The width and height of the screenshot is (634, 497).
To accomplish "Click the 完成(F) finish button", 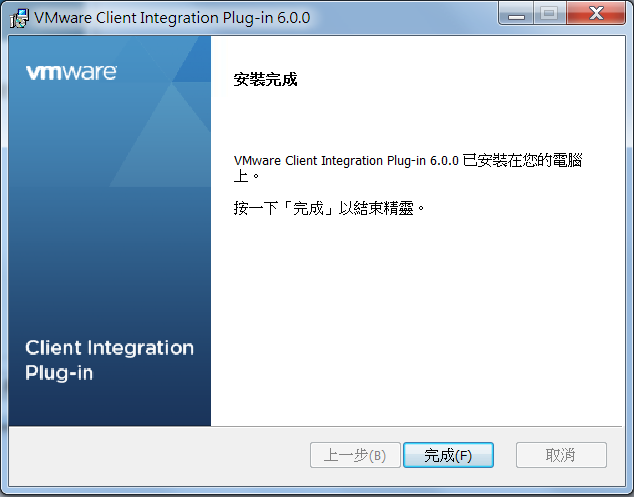I will [448, 455].
